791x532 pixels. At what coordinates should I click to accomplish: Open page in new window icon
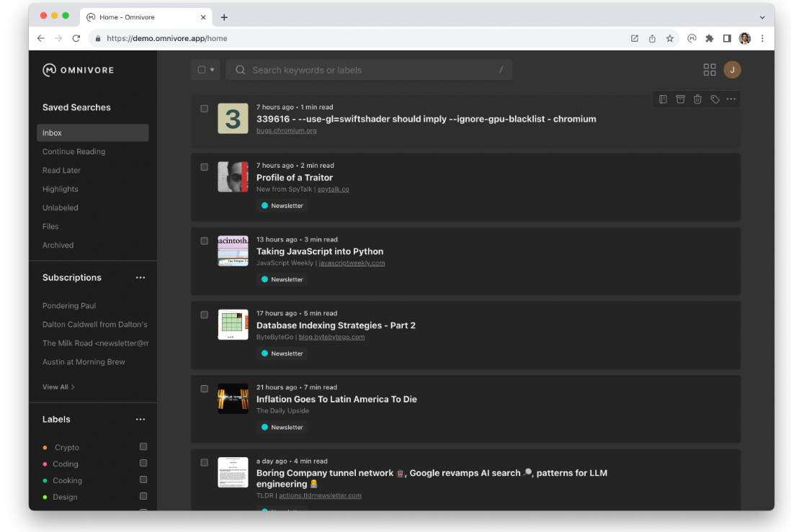635,38
